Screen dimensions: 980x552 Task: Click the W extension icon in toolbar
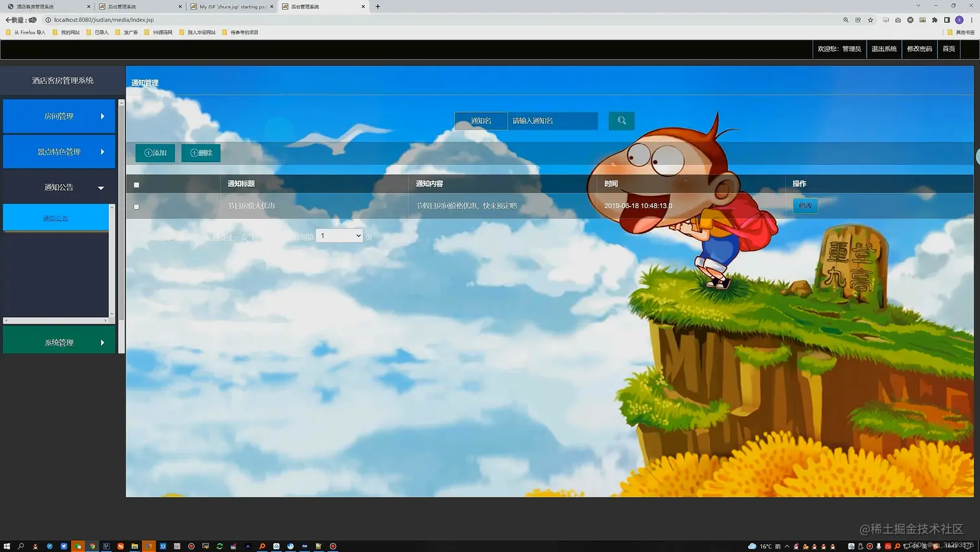910,20
